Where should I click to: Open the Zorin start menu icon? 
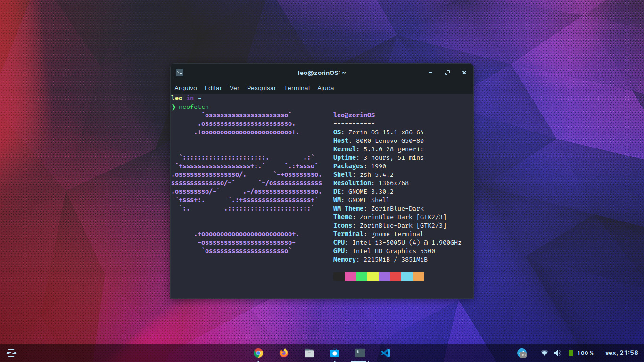coord(11,353)
